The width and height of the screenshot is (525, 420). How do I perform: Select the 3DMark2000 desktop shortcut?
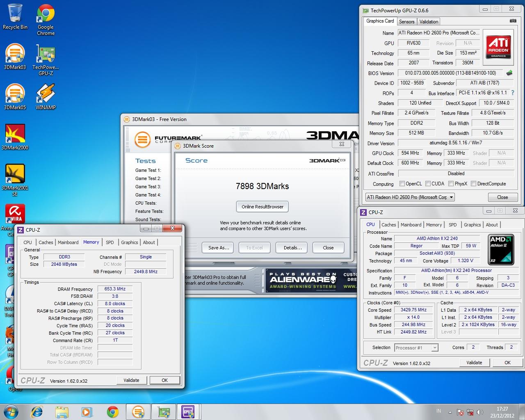[x=15, y=137]
